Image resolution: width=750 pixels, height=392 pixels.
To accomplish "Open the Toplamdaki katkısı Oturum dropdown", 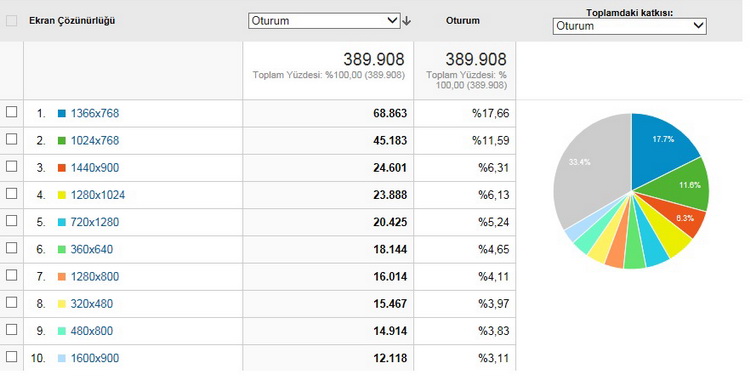I will tap(629, 26).
